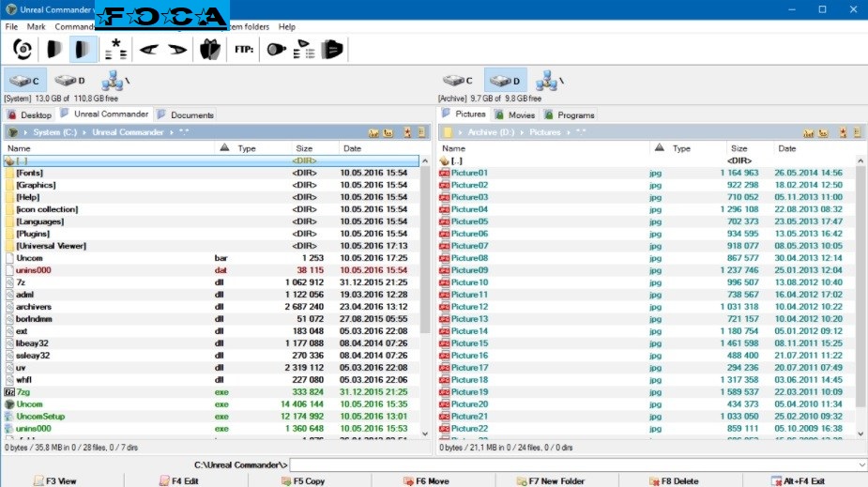Click the sort triangle in left panel header
The height and width of the screenshot is (487, 868).
point(224,147)
